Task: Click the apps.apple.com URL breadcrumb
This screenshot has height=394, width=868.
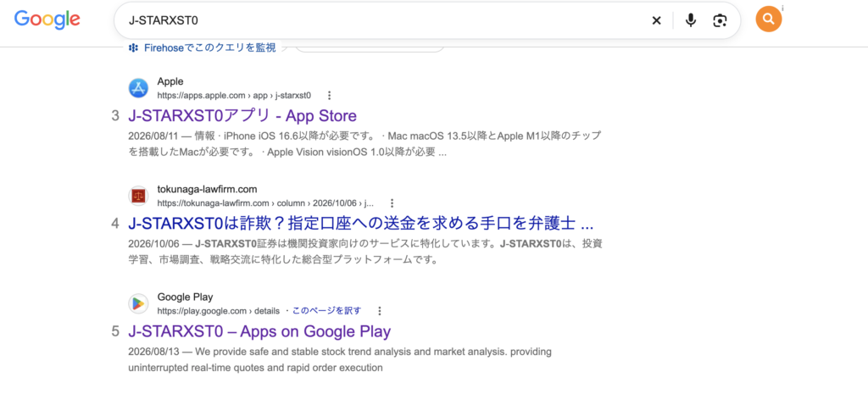Action: click(234, 95)
